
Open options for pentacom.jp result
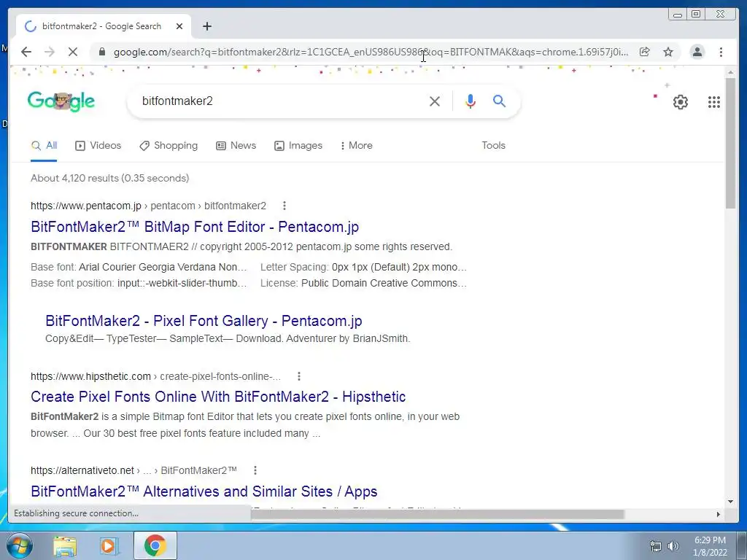point(285,206)
